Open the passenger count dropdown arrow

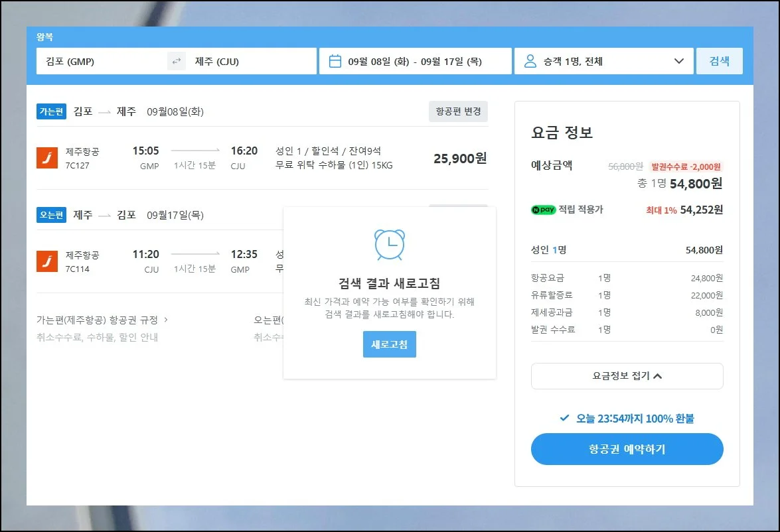point(678,62)
